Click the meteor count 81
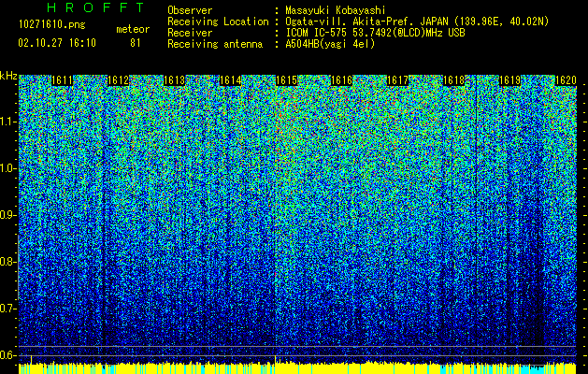The height and width of the screenshot is (374, 588). pyautogui.click(x=136, y=43)
